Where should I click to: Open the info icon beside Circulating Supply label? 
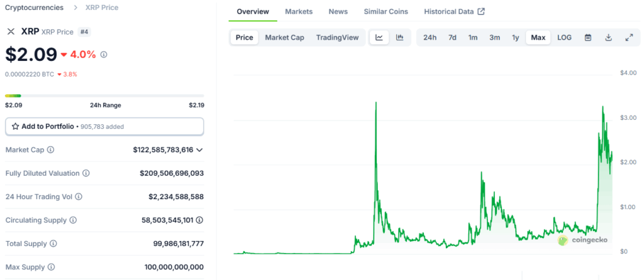coord(73,220)
